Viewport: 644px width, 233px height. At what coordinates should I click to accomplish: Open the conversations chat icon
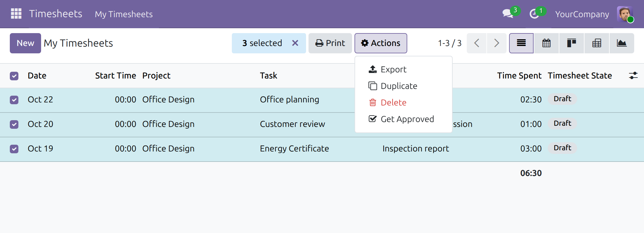coord(508,14)
